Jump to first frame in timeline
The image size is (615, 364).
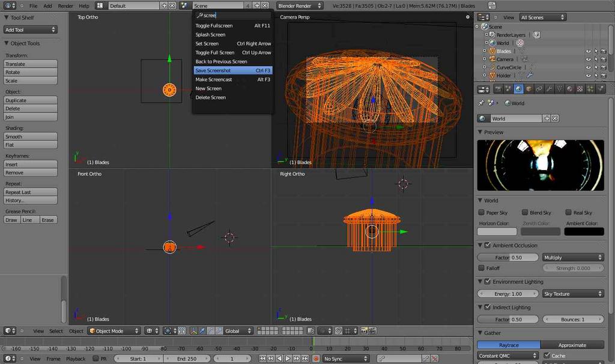[262, 359]
